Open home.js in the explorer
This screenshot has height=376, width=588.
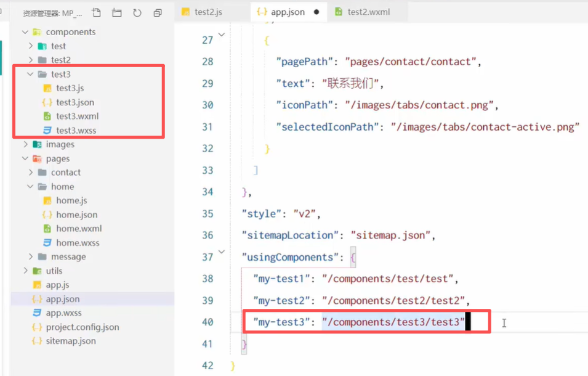point(71,200)
